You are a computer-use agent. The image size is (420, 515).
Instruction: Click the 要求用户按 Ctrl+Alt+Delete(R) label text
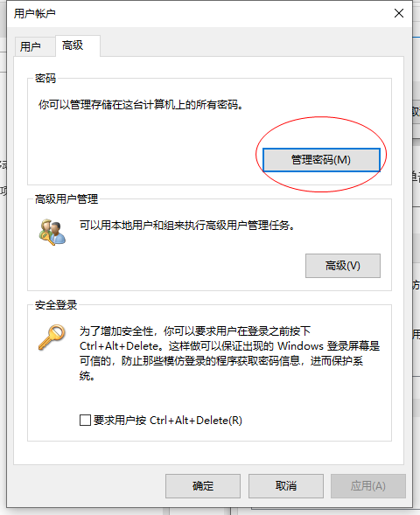pyautogui.click(x=168, y=420)
